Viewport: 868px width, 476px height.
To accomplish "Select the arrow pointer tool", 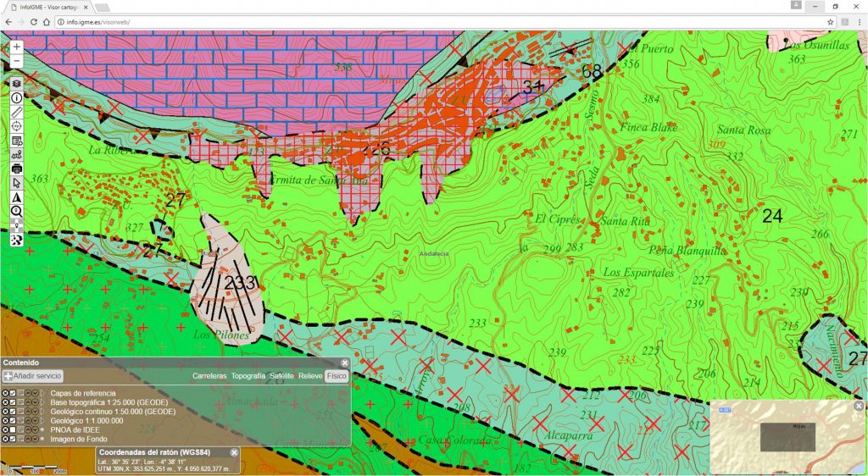I will coord(17,183).
